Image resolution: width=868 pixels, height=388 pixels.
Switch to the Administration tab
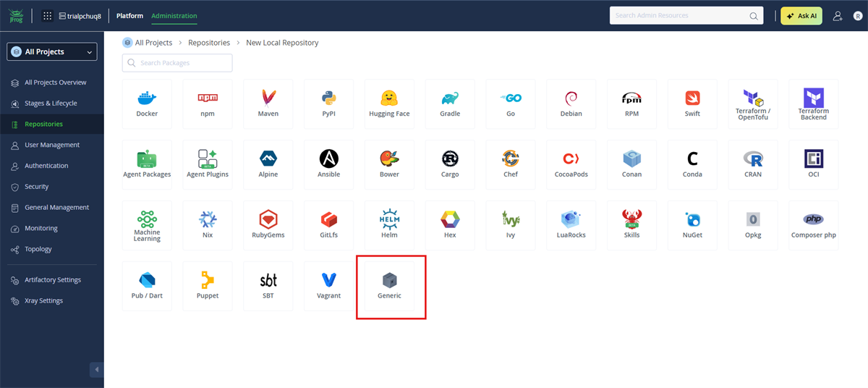pyautogui.click(x=174, y=16)
